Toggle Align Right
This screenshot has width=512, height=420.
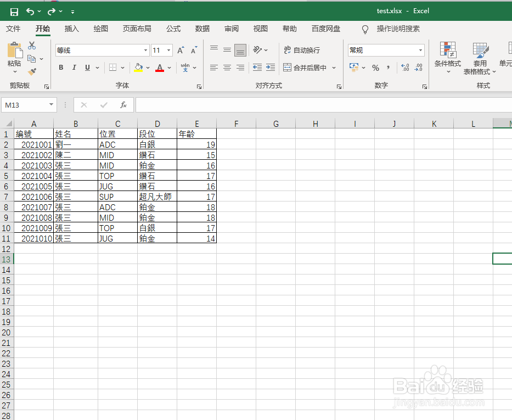point(240,68)
